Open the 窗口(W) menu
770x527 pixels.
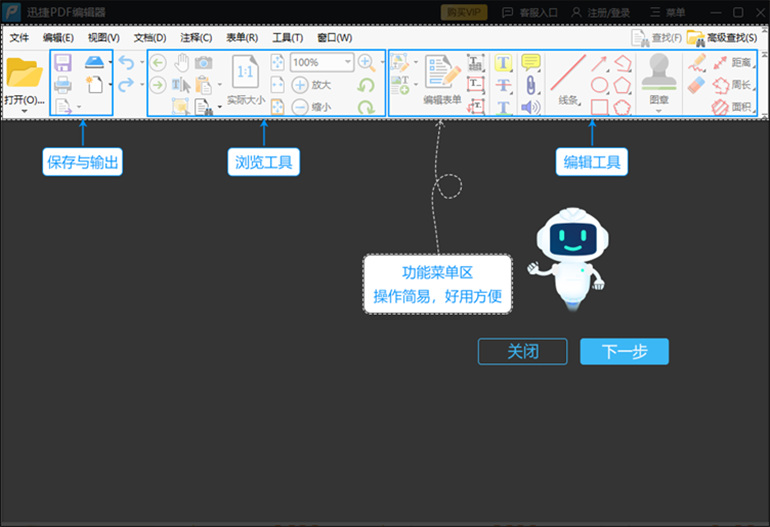(x=334, y=38)
